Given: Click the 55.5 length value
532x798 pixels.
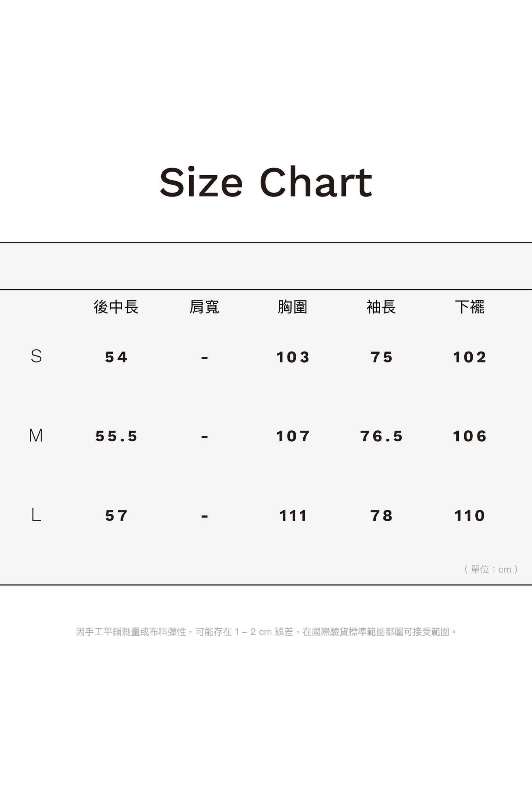Looking at the screenshot, I should click(x=116, y=436).
